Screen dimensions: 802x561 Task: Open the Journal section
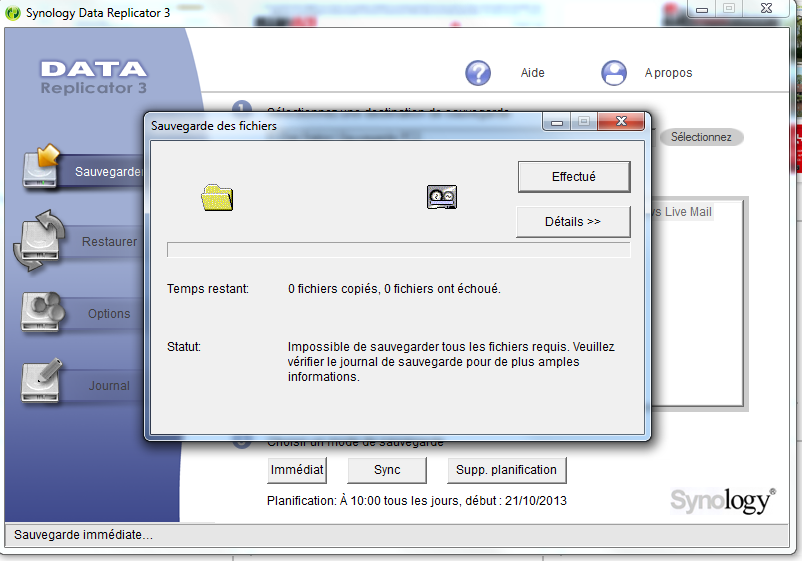109,386
